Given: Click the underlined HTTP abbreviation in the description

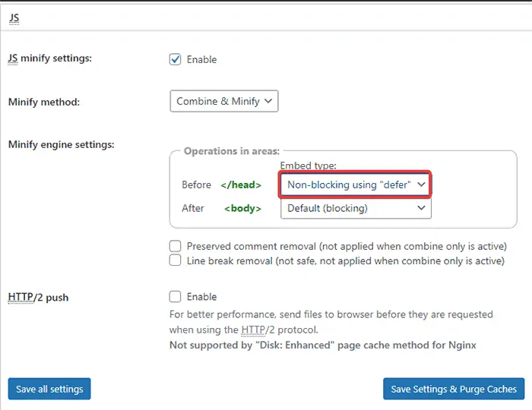Looking at the screenshot, I should pos(252,330).
